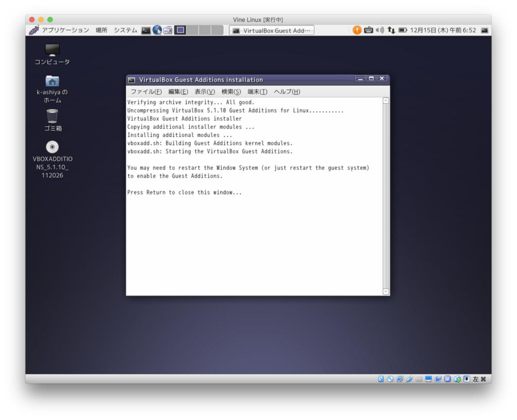
Task: Select the ゴミ箱 trash icon
Action: tap(53, 120)
